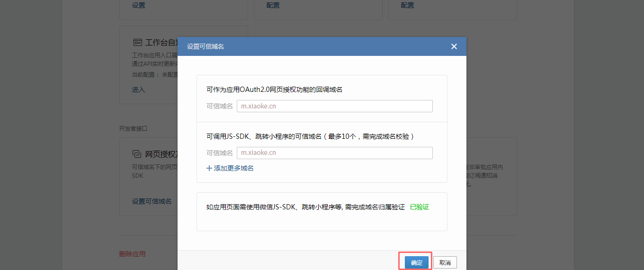Open the green 已验证 status link
The width and height of the screenshot is (644, 270).
click(420, 207)
